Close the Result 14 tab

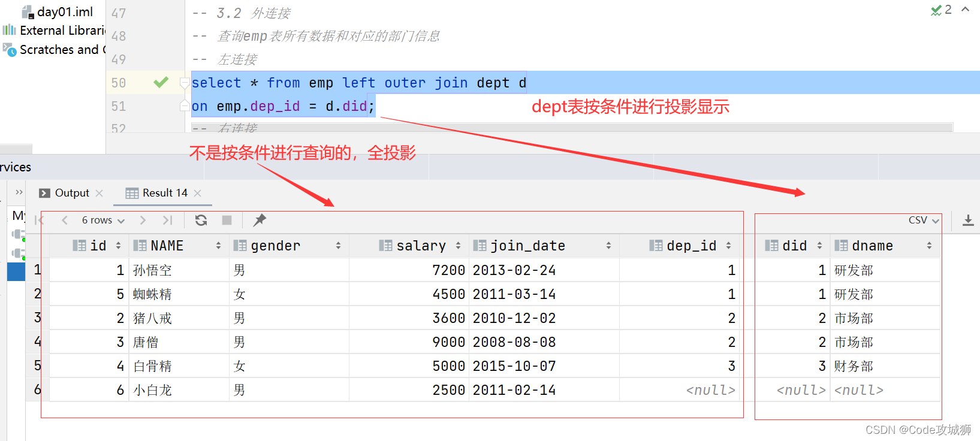198,193
